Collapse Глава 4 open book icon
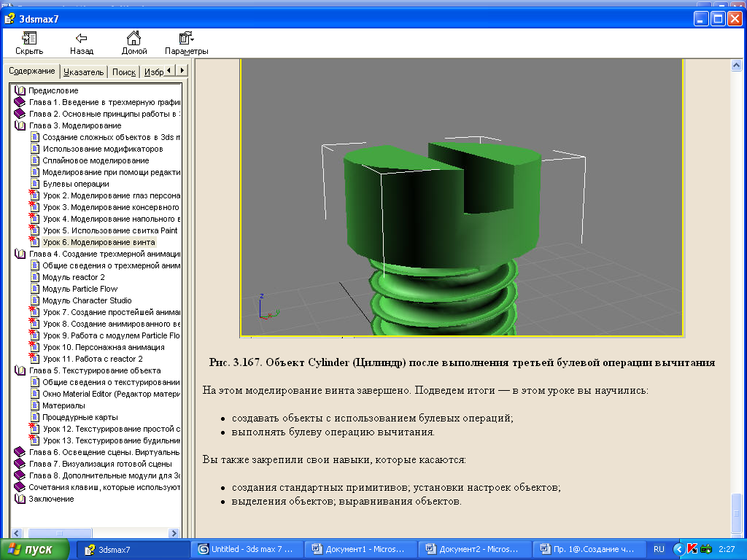This screenshot has height=560, width=747. point(20,253)
